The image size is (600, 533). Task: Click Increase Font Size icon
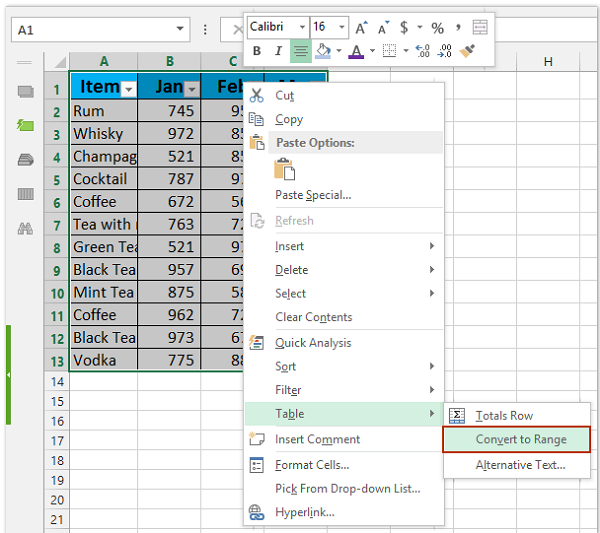(361, 28)
